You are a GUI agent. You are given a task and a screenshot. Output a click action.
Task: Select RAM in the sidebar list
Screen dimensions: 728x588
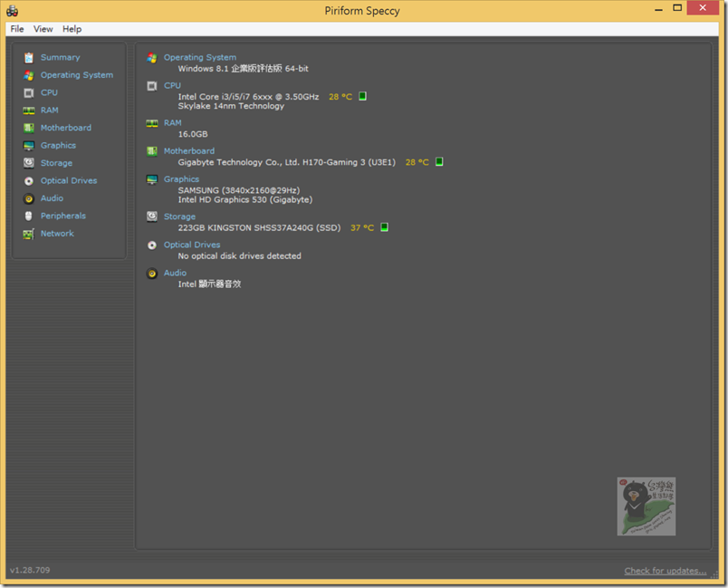tap(49, 111)
